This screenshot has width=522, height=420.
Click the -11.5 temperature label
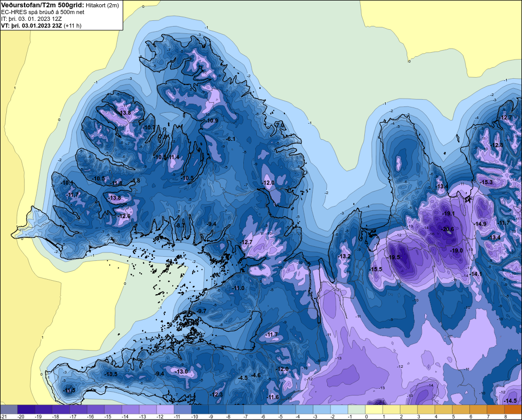pos(69,390)
